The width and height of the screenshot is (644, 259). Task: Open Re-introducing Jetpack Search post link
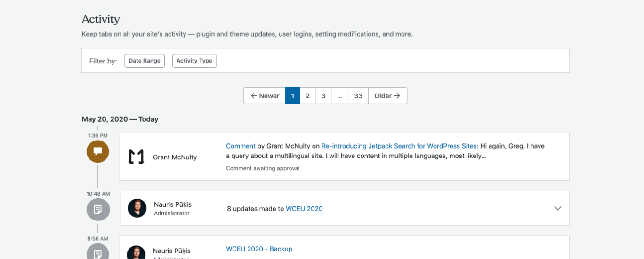tap(399, 146)
